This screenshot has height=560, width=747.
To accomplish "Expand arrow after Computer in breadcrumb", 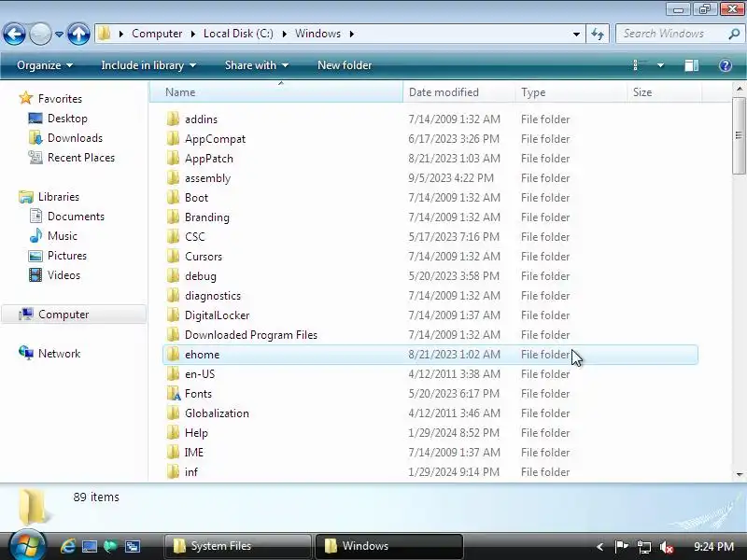I will 193,34.
